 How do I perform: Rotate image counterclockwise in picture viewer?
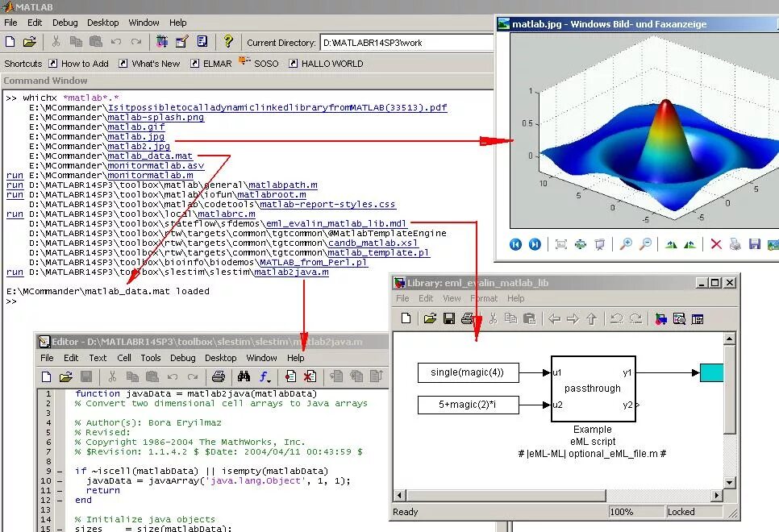[690, 244]
